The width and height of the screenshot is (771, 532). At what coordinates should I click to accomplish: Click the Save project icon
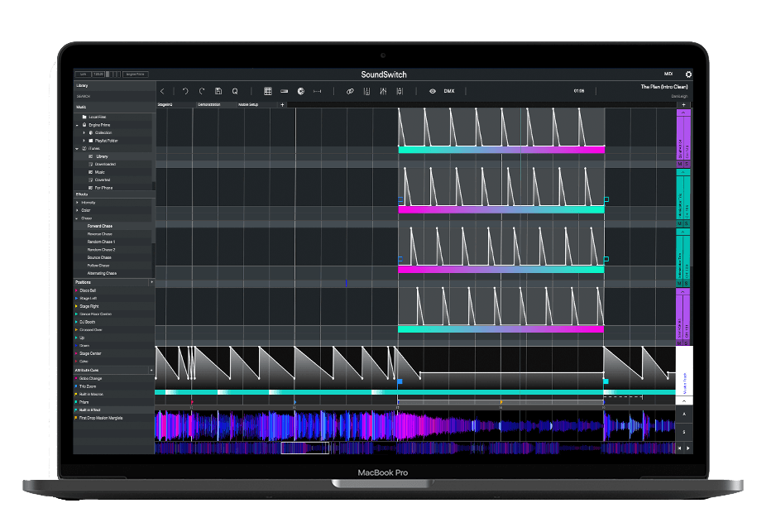tap(218, 91)
